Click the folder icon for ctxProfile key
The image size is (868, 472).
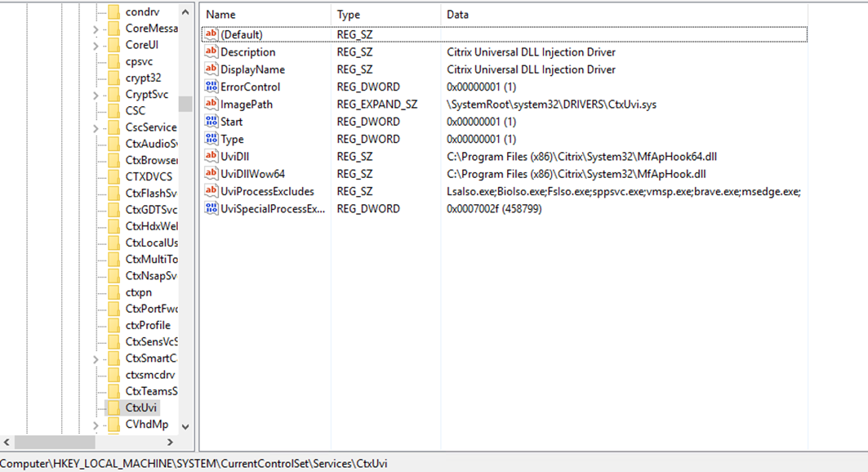tap(114, 325)
